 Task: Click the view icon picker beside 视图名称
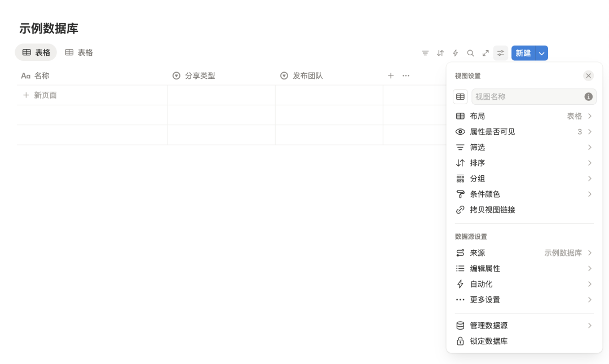tap(460, 96)
